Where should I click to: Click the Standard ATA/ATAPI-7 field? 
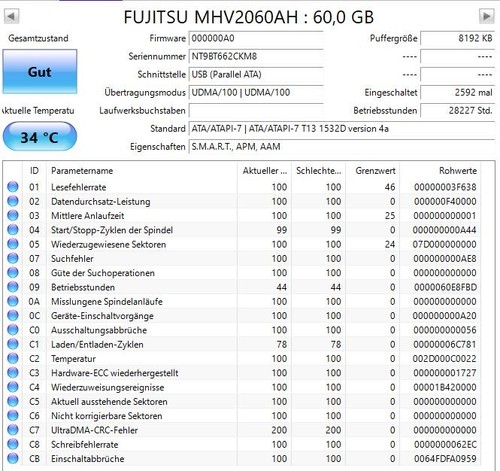342,128
